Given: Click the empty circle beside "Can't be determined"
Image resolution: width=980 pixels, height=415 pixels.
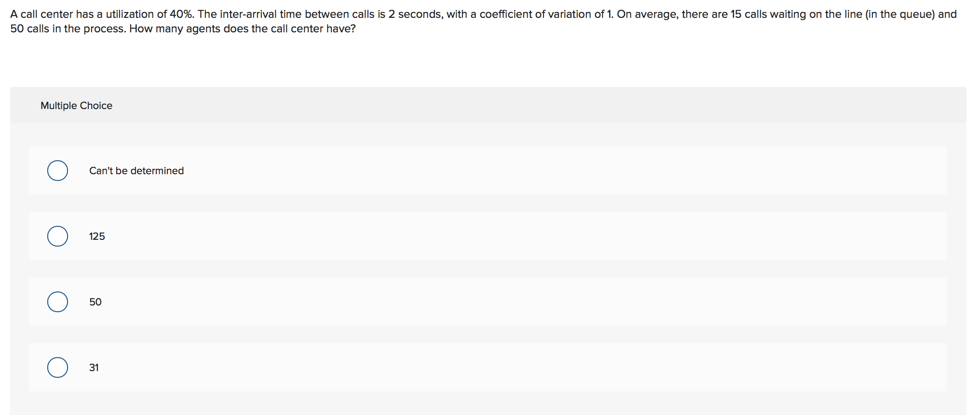Looking at the screenshot, I should pos(57,170).
